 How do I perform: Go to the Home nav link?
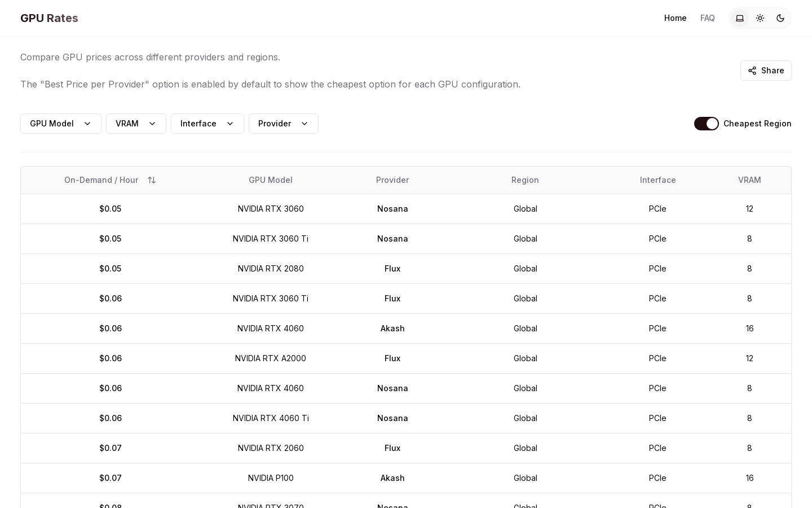tap(675, 18)
